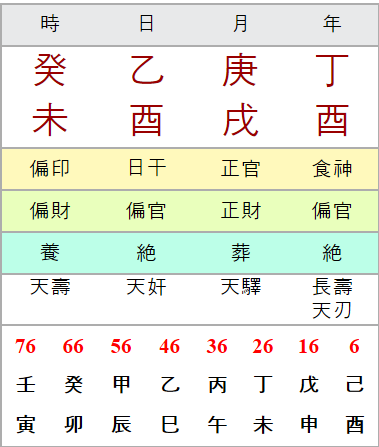The height and width of the screenshot is (447, 379).
Task: Select the 申 branch under 戊
Action: tap(309, 424)
